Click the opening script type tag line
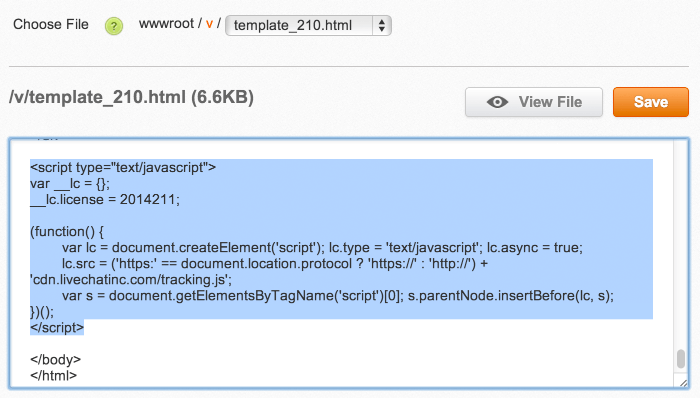This screenshot has width=700, height=398. pyautogui.click(x=123, y=167)
